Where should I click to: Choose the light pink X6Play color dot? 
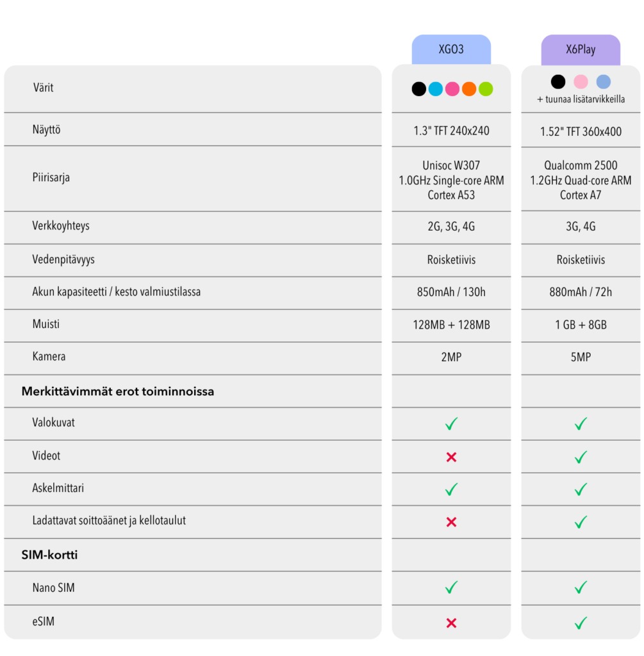point(581,82)
